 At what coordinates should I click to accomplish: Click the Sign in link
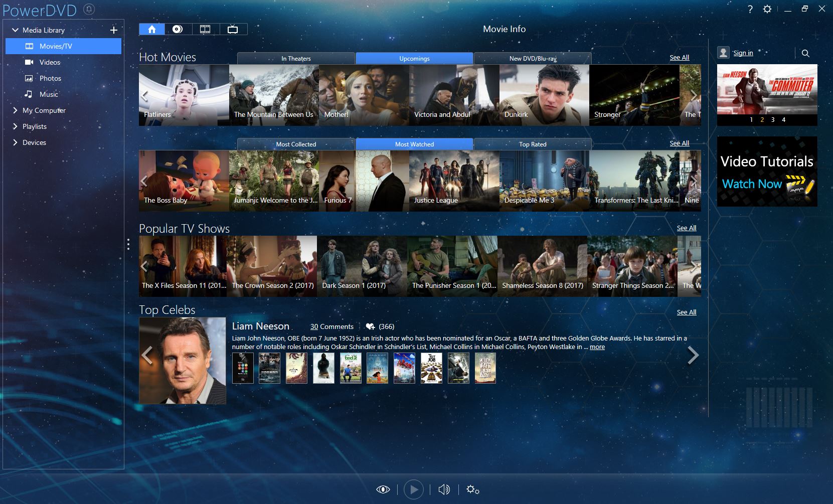(743, 53)
